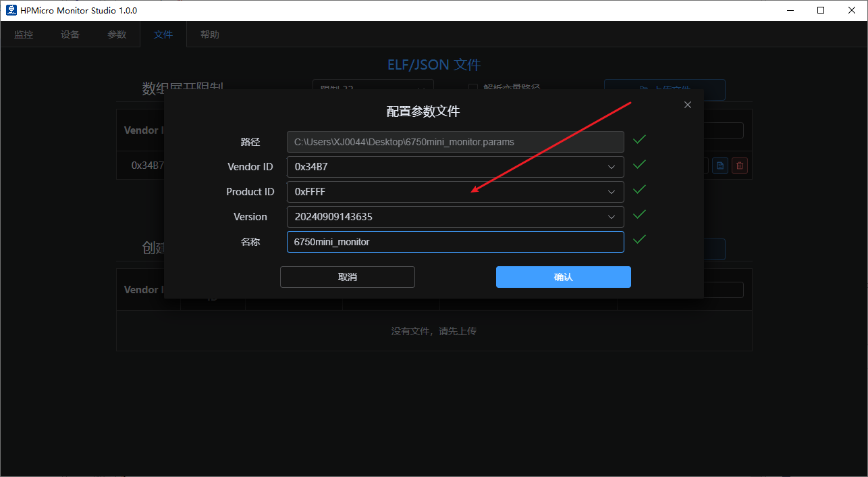
Task: Switch to the 设备 tab
Action: [x=70, y=34]
